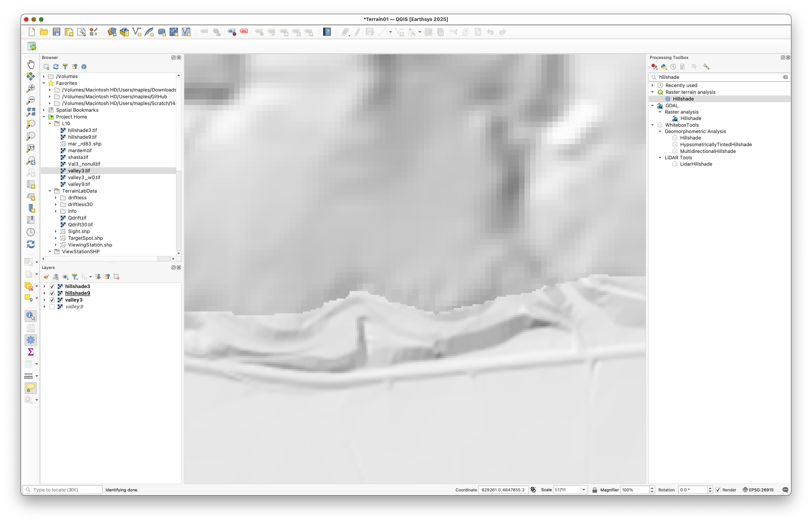
Task: Toggle the Render checkbox in status bar
Action: [718, 490]
